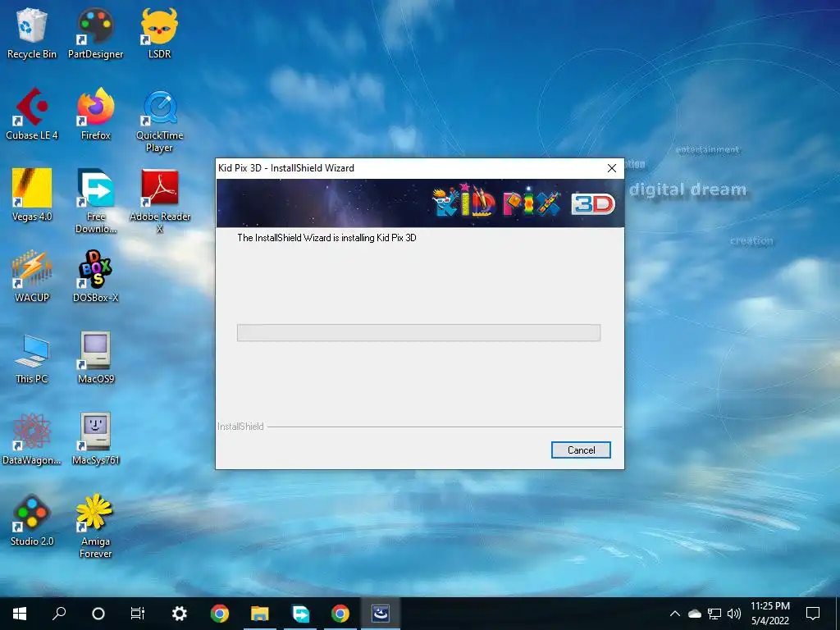This screenshot has height=630, width=840.
Task: Open the first Chrome taskbar icon beside Settings
Action: tap(220, 614)
